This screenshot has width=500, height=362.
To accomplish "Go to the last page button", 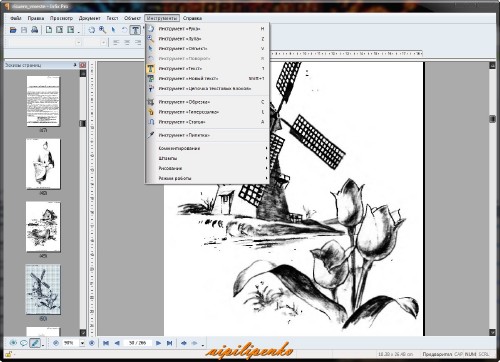I will click(x=169, y=343).
